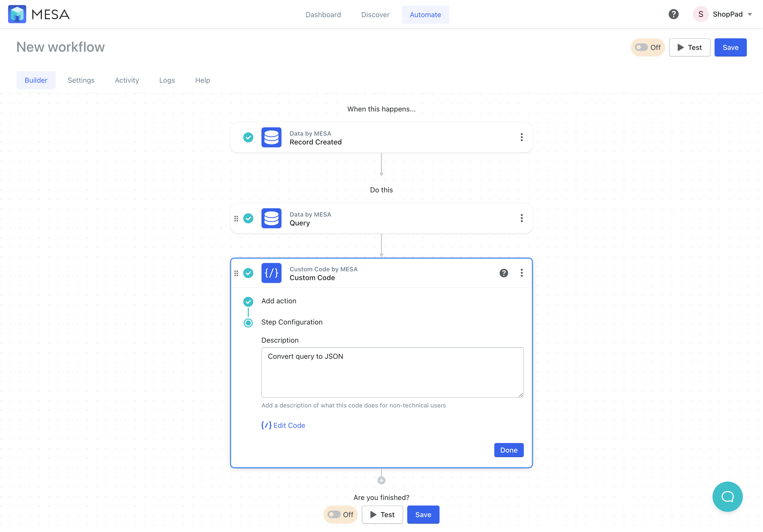Open the Help tab
The image size is (763, 532).
(x=202, y=80)
